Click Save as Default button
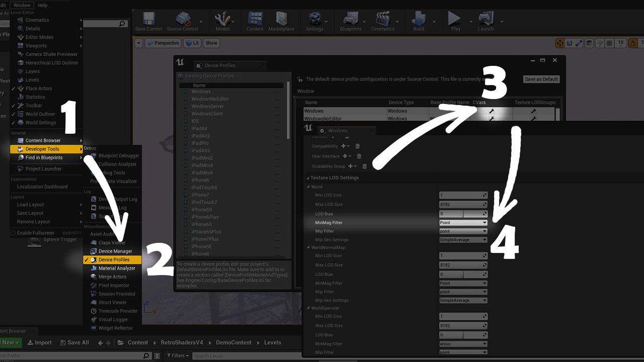This screenshot has height=362, width=644. tap(541, 79)
